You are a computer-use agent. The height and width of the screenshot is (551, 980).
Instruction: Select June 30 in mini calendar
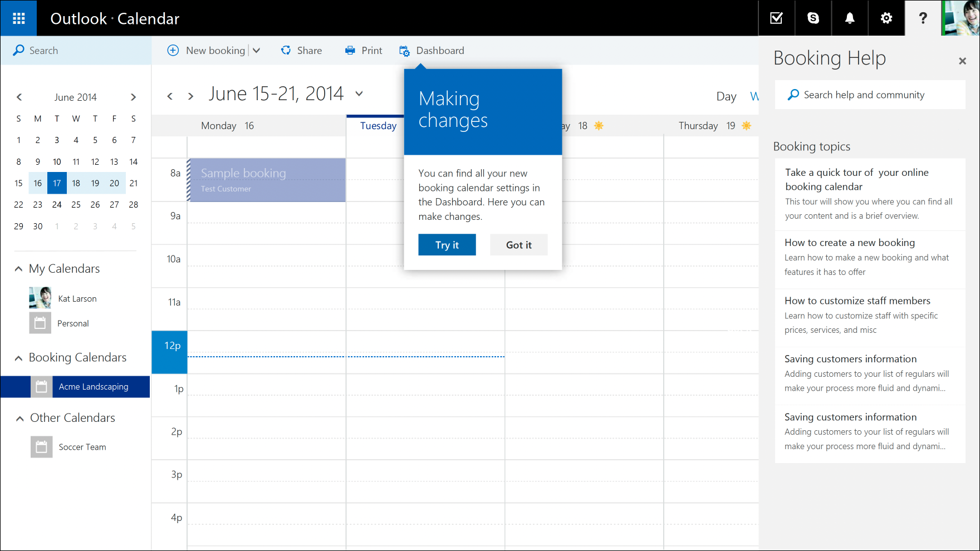pos(38,227)
